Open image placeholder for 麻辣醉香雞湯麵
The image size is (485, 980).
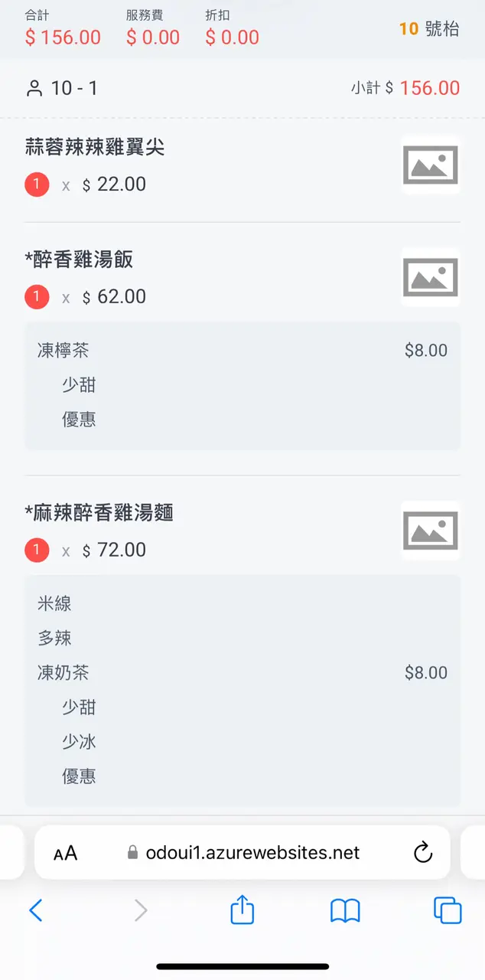point(430,531)
